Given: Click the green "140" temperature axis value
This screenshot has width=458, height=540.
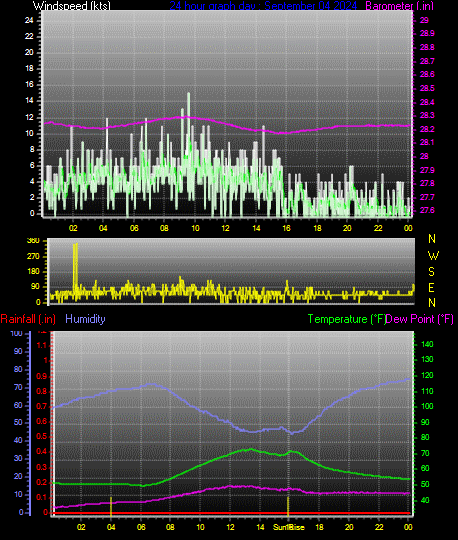Looking at the screenshot, I should (427, 344).
